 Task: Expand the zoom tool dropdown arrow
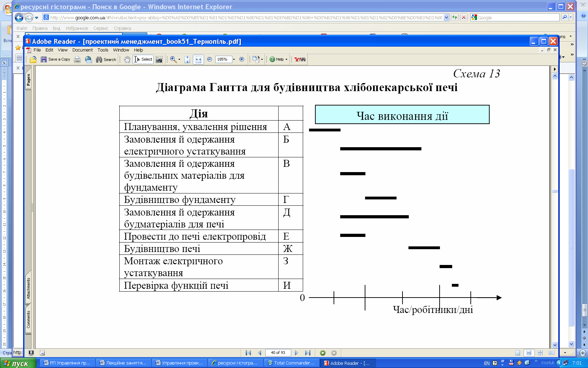180,60
